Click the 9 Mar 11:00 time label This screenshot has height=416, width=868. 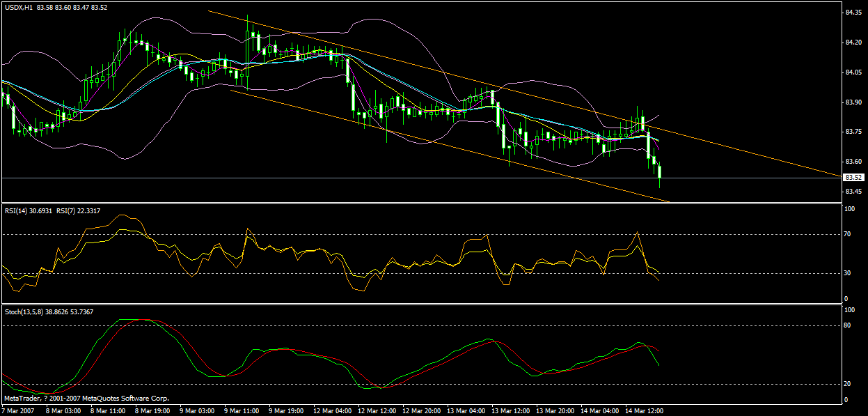click(x=242, y=411)
